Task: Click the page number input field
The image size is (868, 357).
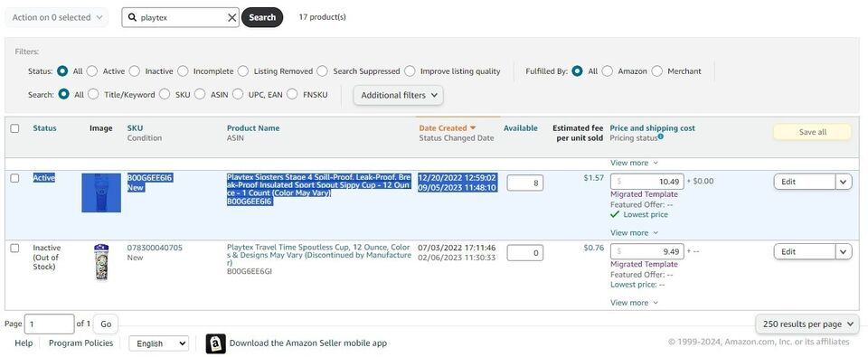Action: pyautogui.click(x=49, y=324)
